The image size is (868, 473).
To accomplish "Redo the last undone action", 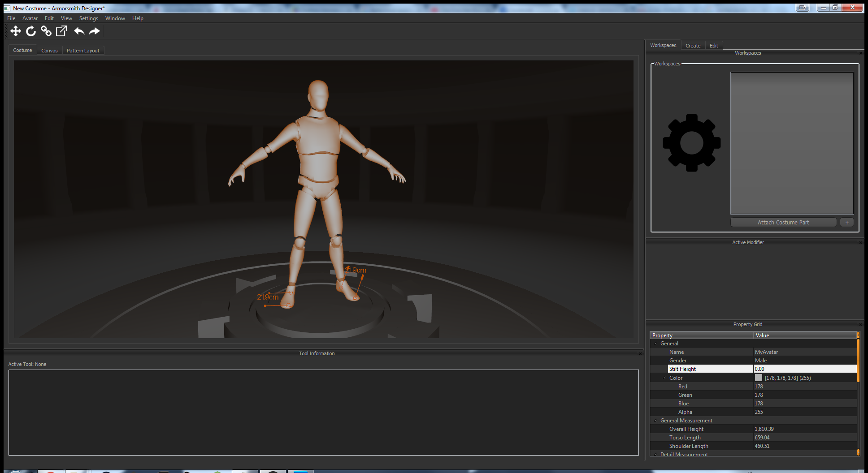I will coord(95,31).
